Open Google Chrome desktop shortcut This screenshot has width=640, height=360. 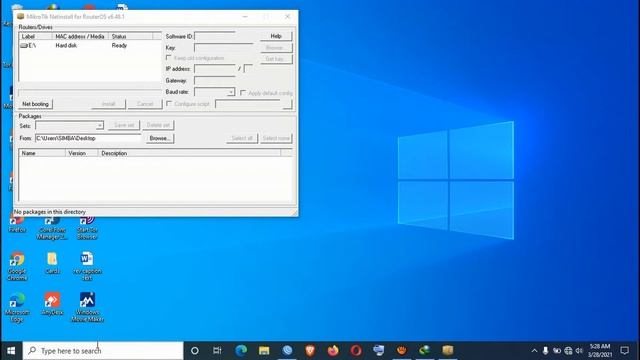(x=17, y=266)
